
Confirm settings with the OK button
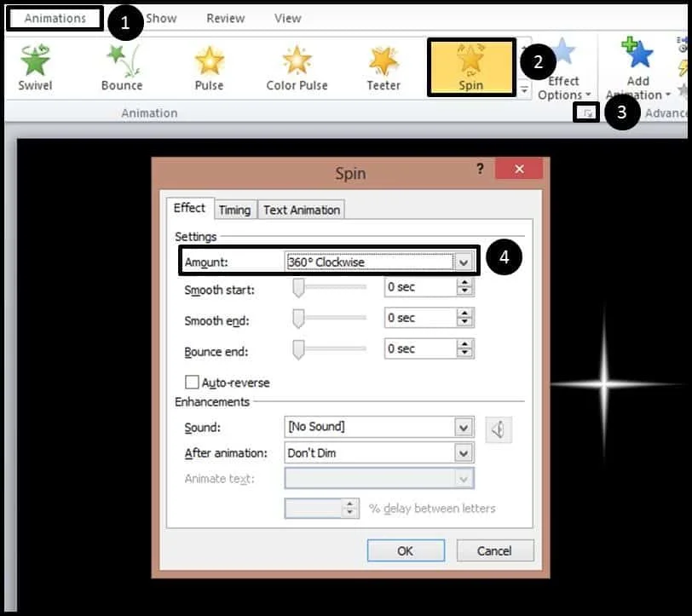pyautogui.click(x=406, y=550)
